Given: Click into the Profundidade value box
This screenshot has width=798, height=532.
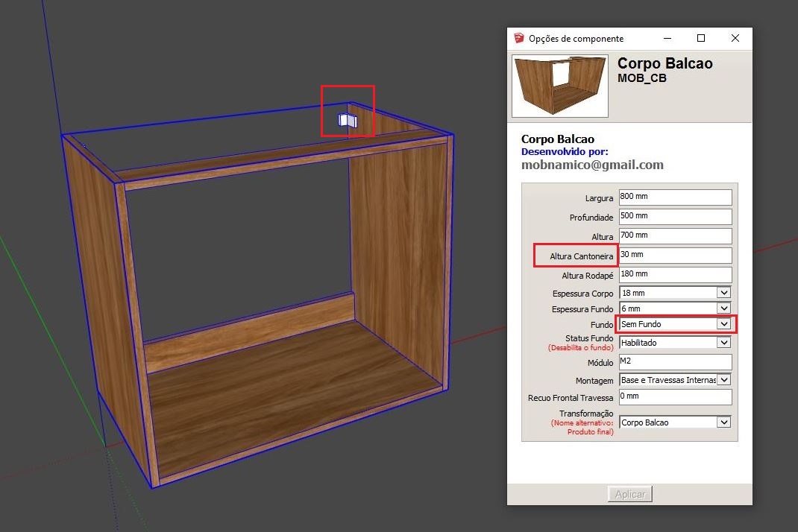Looking at the screenshot, I should 675,217.
